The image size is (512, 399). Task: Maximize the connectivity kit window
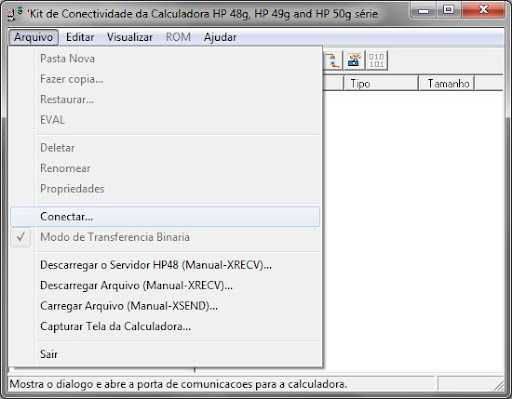click(448, 11)
